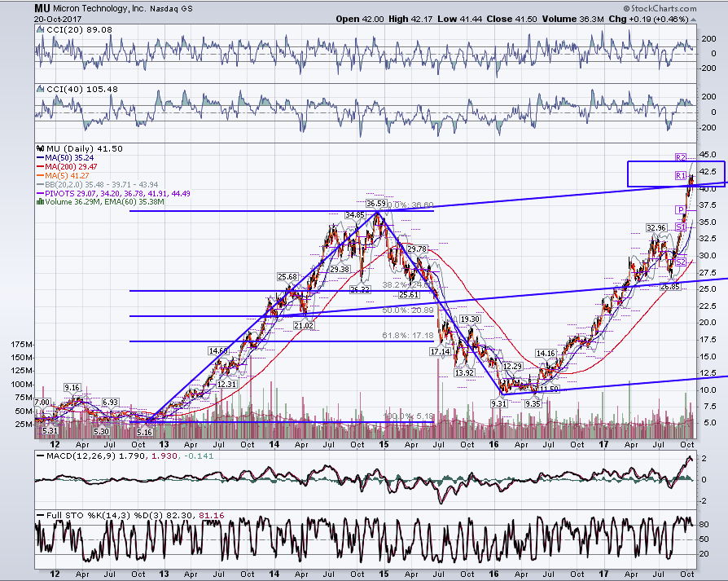Select the R2 pivot marker
The width and height of the screenshot is (728, 581).
680,158
